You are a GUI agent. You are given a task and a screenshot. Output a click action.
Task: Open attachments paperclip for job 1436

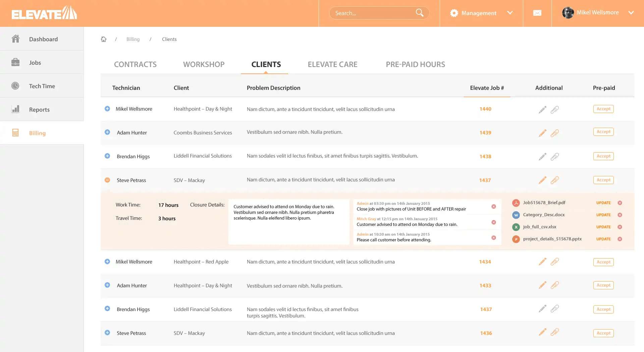click(555, 332)
